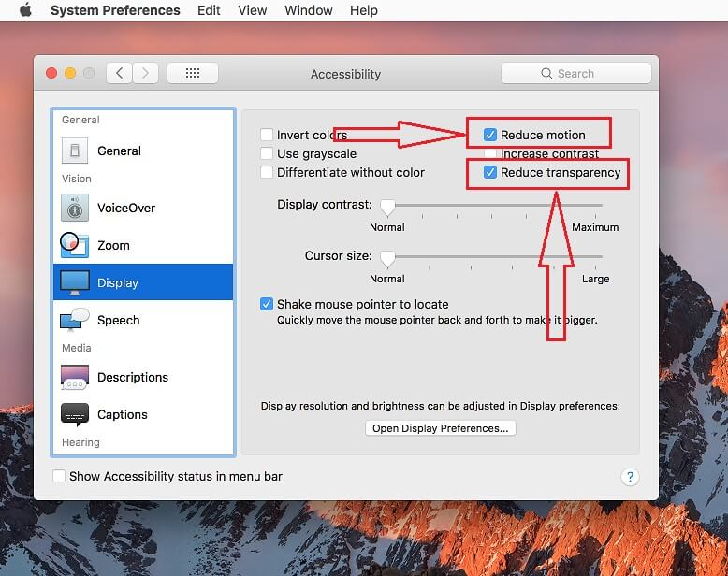Open help with the question mark button
Screen dimensions: 728x576
[630, 477]
